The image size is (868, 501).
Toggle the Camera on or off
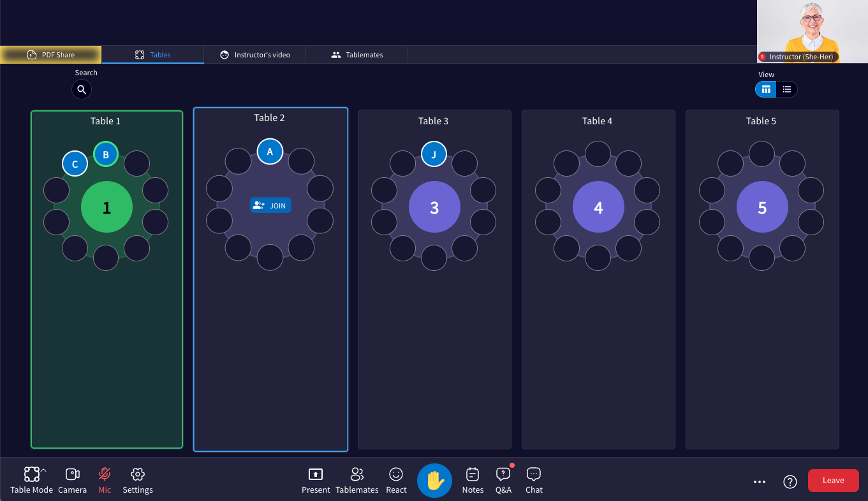(73, 480)
